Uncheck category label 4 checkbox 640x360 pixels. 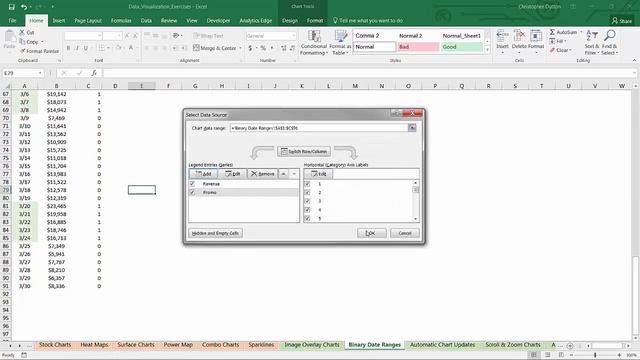pyautogui.click(x=307, y=210)
